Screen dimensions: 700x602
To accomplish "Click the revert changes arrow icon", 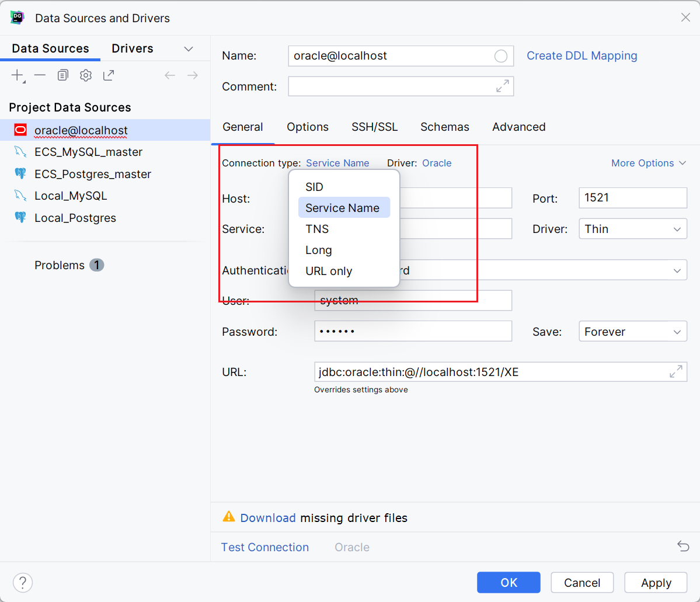I will 683,546.
